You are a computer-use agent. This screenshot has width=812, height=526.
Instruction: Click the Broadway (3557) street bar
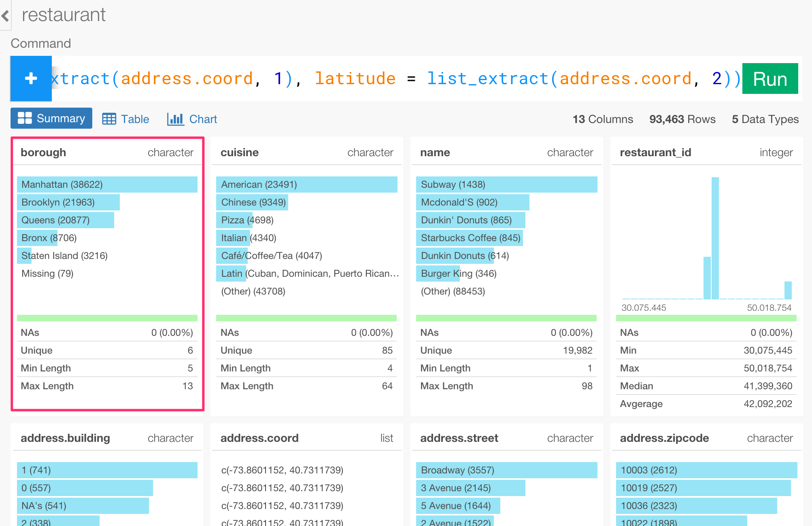[506, 470]
